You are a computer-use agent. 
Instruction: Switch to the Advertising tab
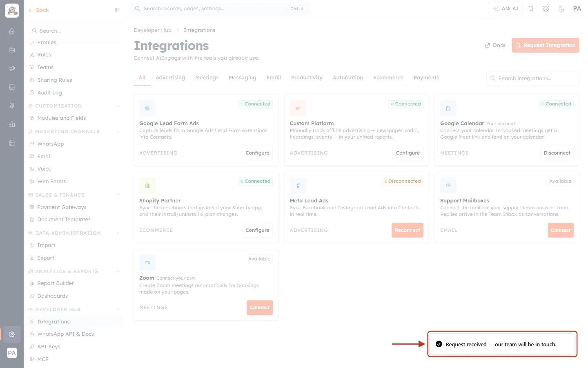170,78
